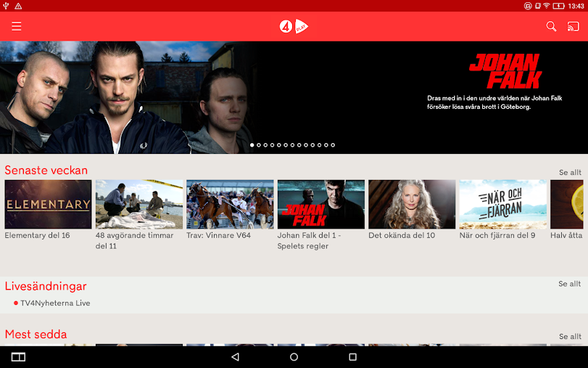Open the När och fjärran thumbnail
Viewport: 588px width, 368px height.
coord(503,204)
